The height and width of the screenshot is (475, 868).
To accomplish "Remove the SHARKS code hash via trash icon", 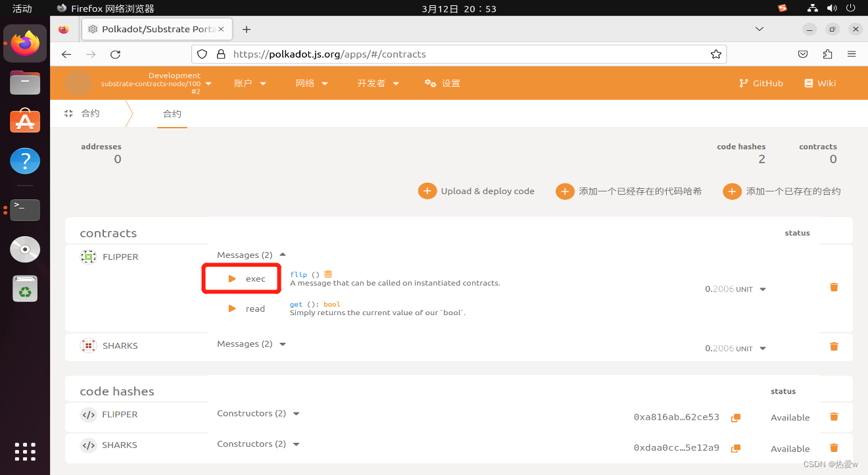I will coord(834,447).
